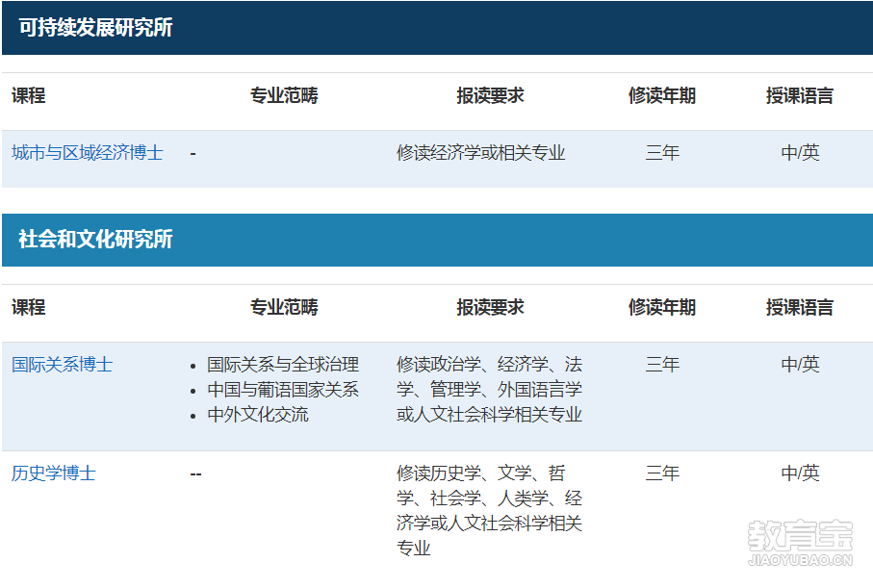The width and height of the screenshot is (873, 588).
Task: Click 三年 in the 历史学博士 row
Action: point(662,473)
